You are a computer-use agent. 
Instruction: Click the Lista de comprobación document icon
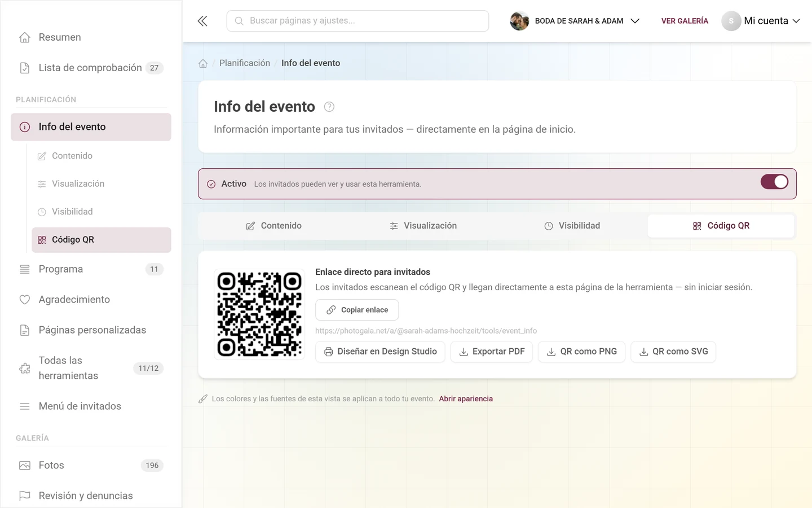click(25, 68)
